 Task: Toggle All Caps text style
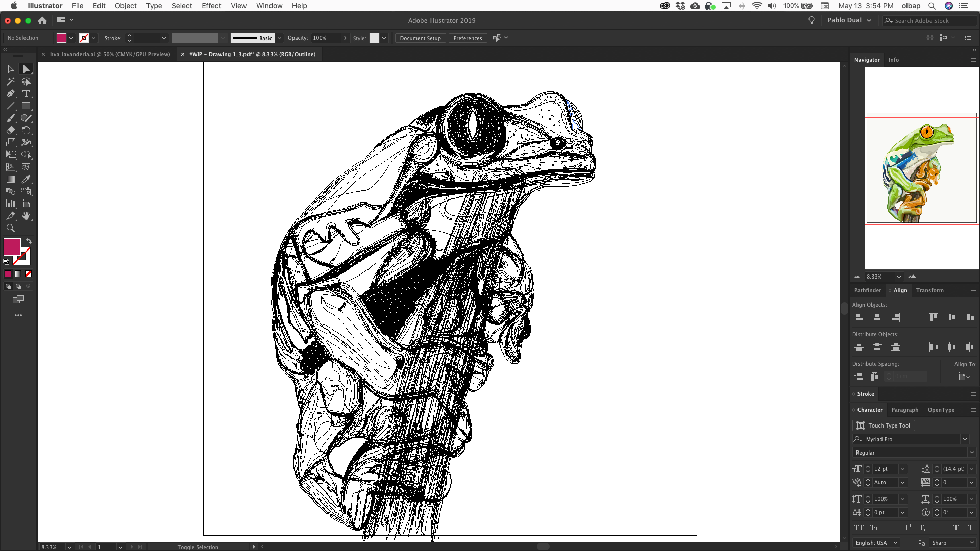(859, 528)
